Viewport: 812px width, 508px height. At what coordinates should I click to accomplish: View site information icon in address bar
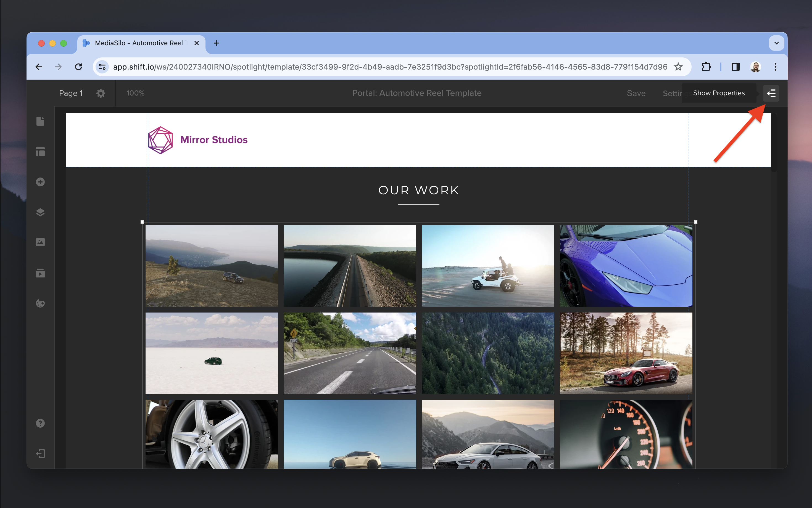102,67
